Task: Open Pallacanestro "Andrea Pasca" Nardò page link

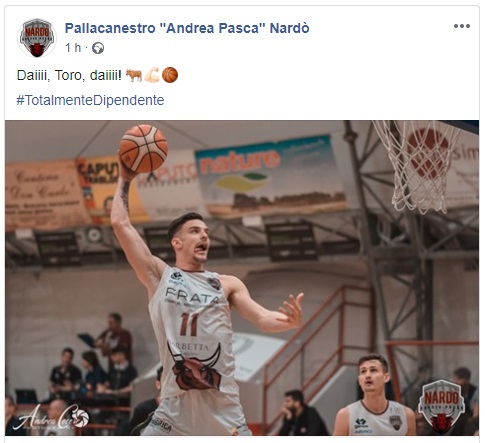Action: coord(187,28)
